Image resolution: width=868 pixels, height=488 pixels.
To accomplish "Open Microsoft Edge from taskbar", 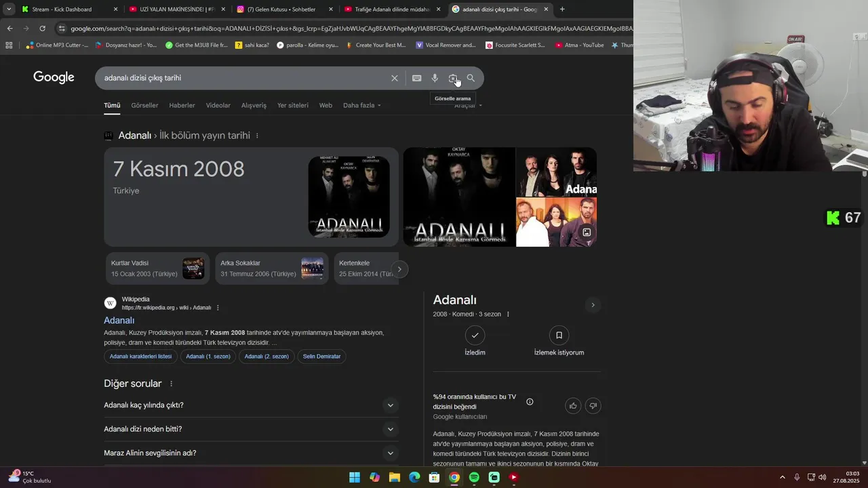I will click(x=414, y=477).
